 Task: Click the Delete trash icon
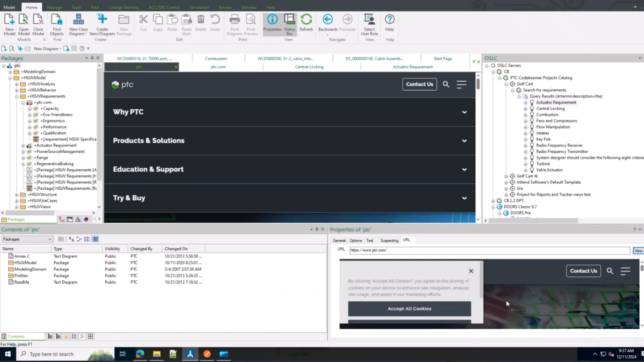coord(201,23)
